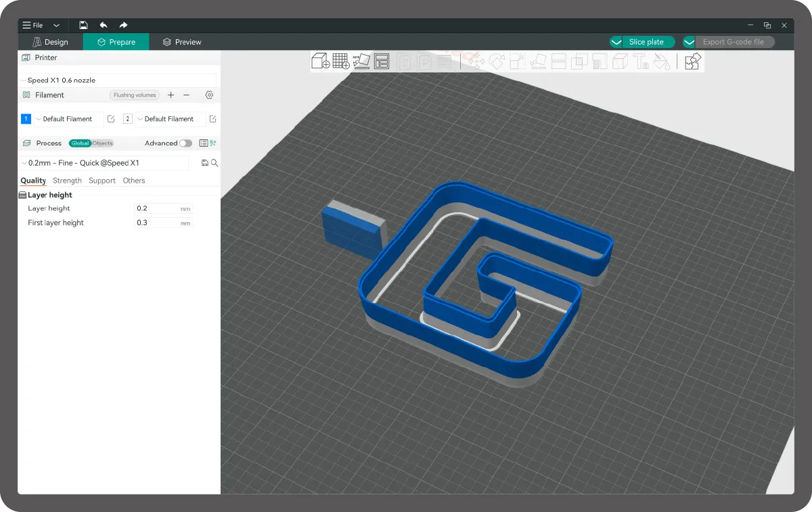Click the Slice plate button
The image size is (812, 512).
[x=646, y=42]
